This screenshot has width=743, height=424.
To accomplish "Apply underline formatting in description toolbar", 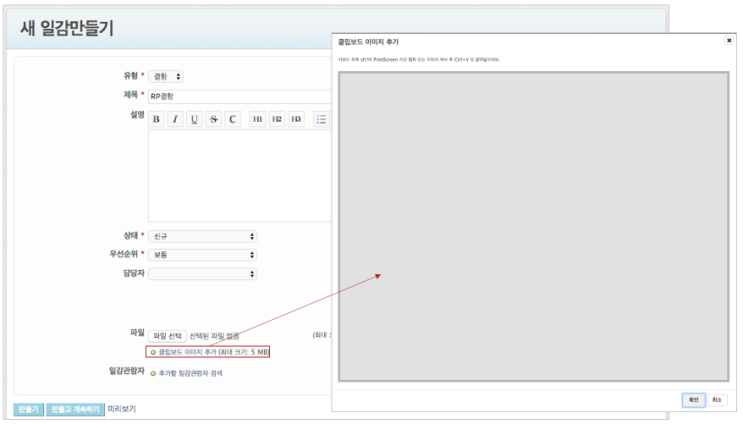I will [194, 119].
